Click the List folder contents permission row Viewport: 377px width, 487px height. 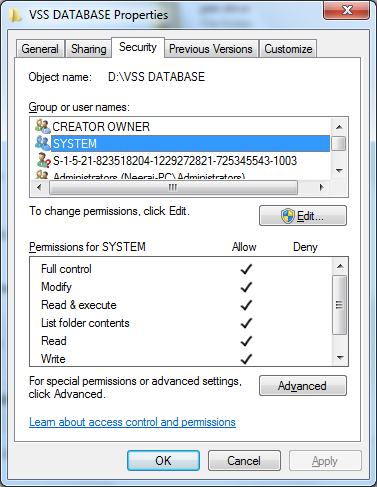click(181, 323)
